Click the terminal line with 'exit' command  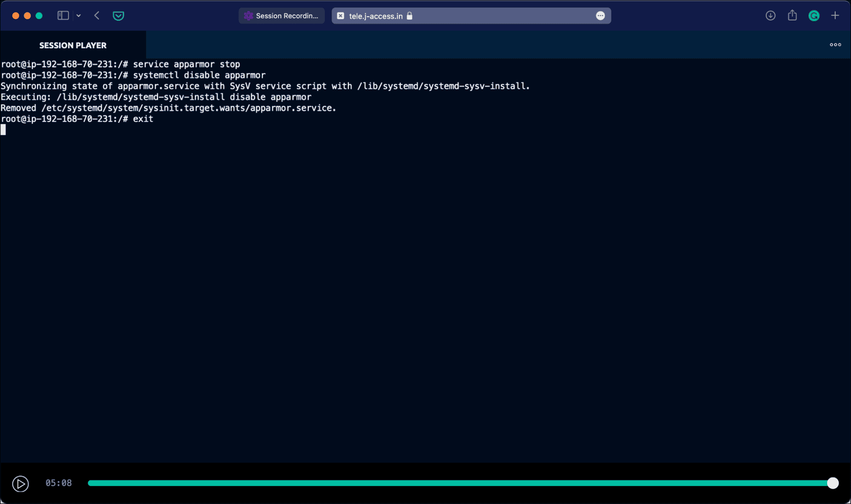click(x=77, y=119)
